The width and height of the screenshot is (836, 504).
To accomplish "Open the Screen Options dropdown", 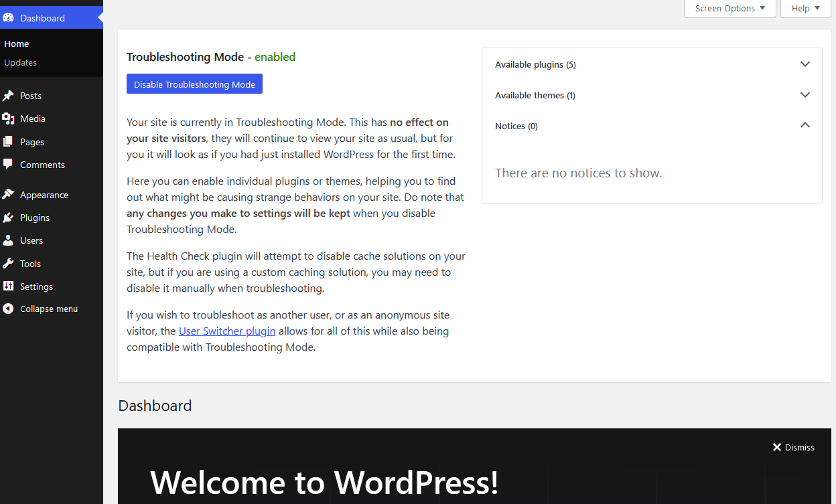I will click(x=729, y=9).
